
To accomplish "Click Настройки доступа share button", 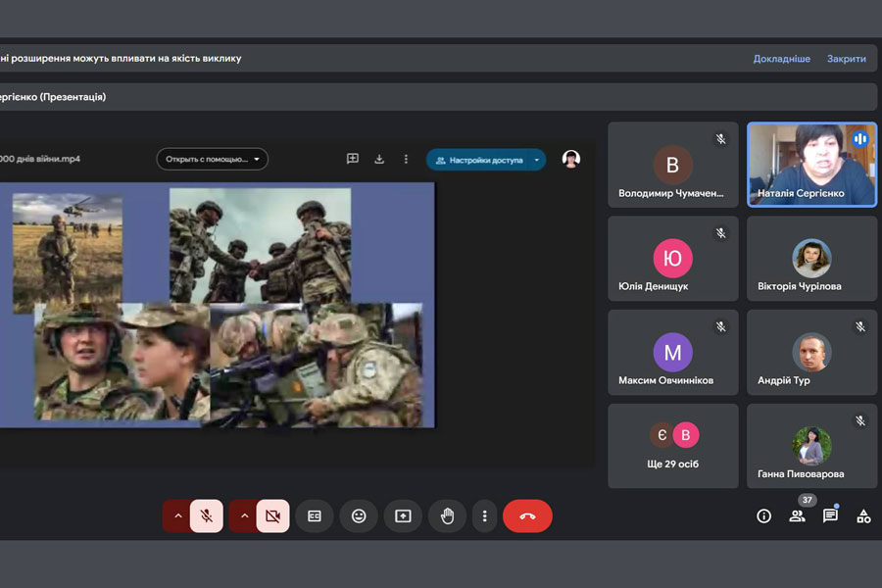I will [479, 160].
